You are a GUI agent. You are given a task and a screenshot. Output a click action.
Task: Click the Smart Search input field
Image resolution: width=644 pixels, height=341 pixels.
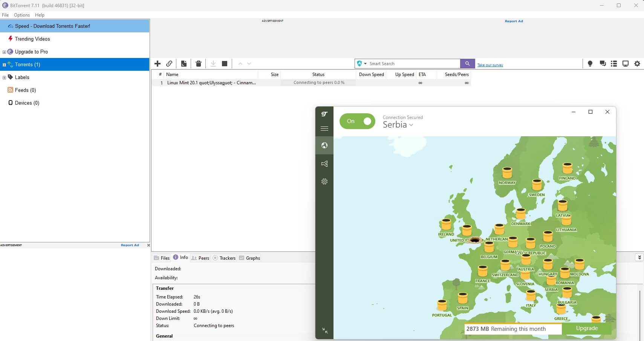click(x=414, y=64)
